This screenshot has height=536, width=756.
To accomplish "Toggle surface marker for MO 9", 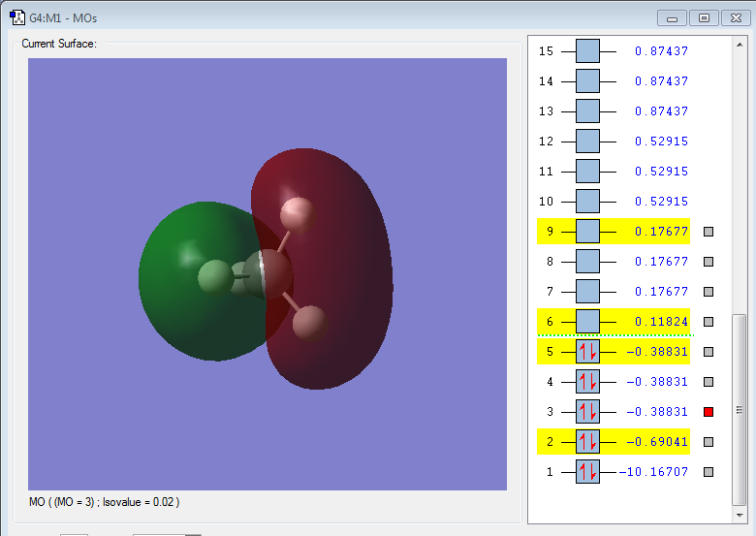I will 709,232.
